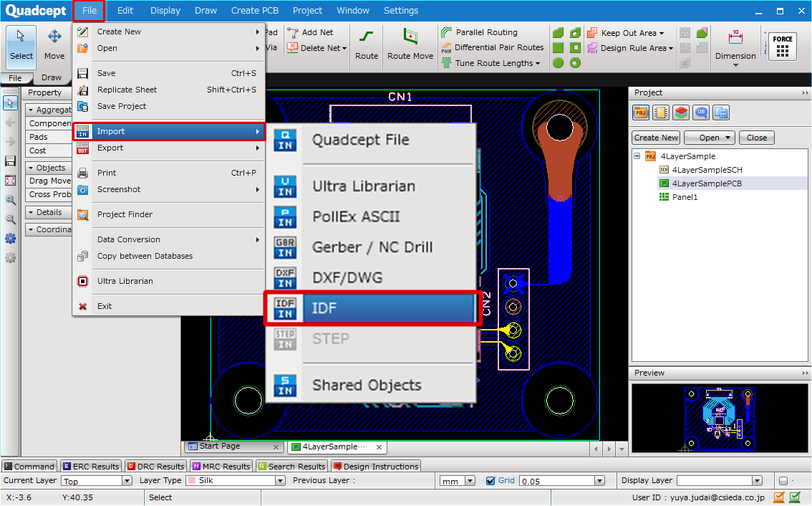
Task: Draw a filled circle plane shape
Action: point(559,63)
